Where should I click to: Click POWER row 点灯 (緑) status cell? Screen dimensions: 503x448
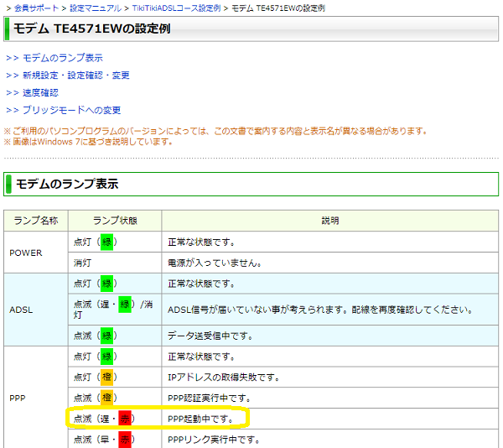(x=115, y=242)
